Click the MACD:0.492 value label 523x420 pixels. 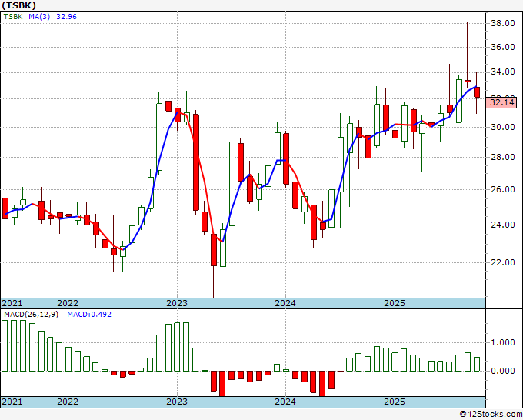tap(89, 315)
